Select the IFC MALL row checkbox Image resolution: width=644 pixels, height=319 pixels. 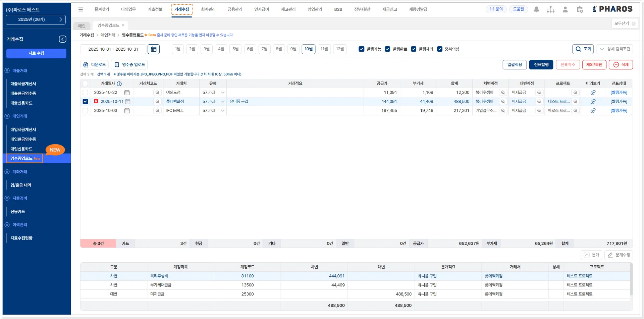click(86, 111)
